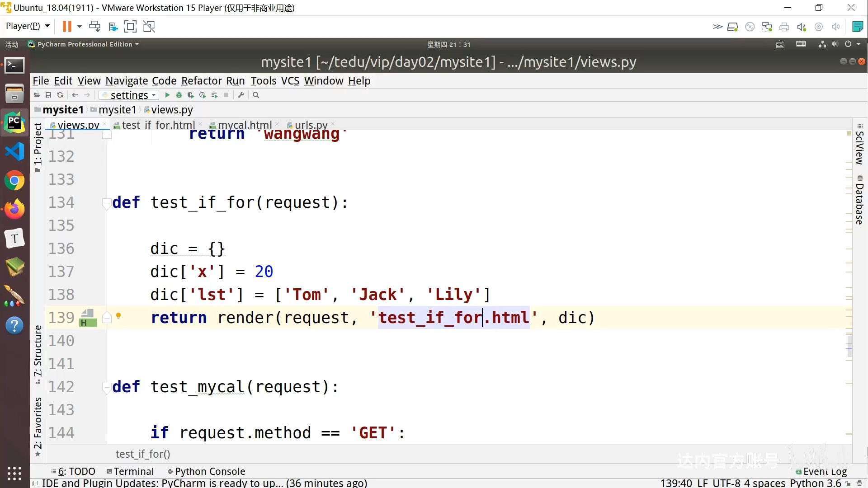
Task: Click the Stop square icon
Action: 226,95
